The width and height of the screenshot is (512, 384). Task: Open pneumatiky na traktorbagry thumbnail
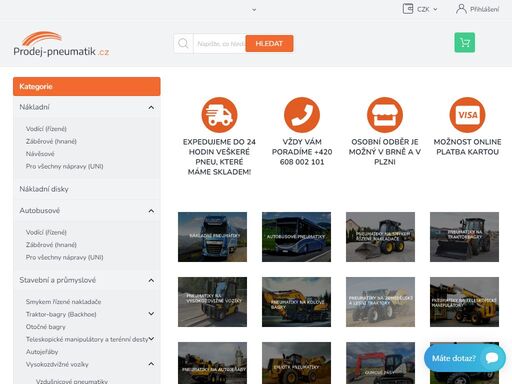[x=464, y=237]
